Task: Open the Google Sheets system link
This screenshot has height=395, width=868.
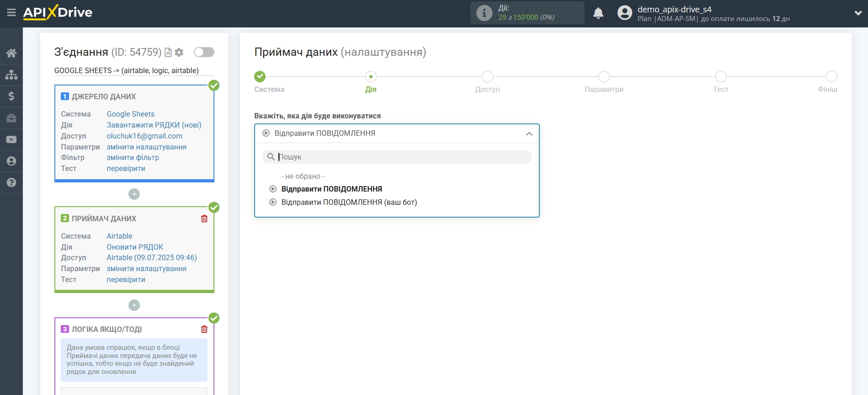Action: pyautogui.click(x=130, y=114)
